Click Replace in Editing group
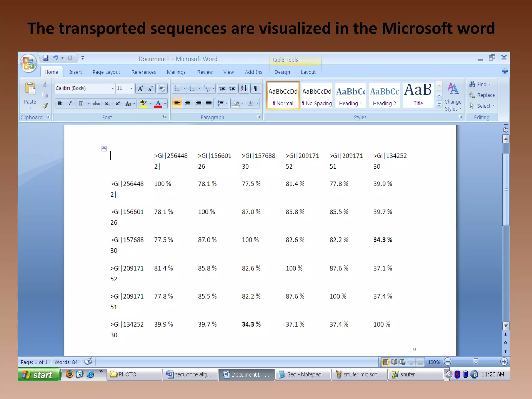Image resolution: width=532 pixels, height=399 pixels. click(x=482, y=95)
